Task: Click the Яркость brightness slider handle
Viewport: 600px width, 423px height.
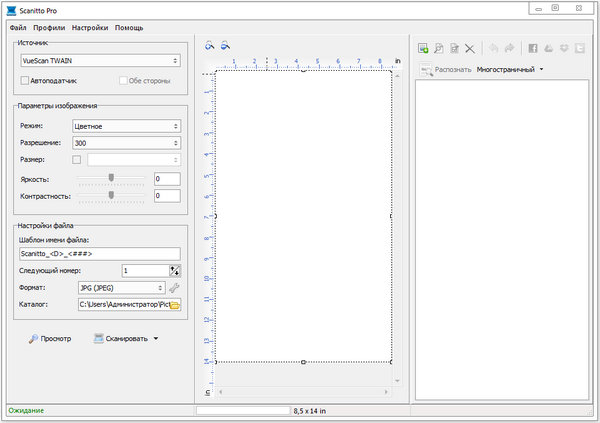Action: point(112,178)
